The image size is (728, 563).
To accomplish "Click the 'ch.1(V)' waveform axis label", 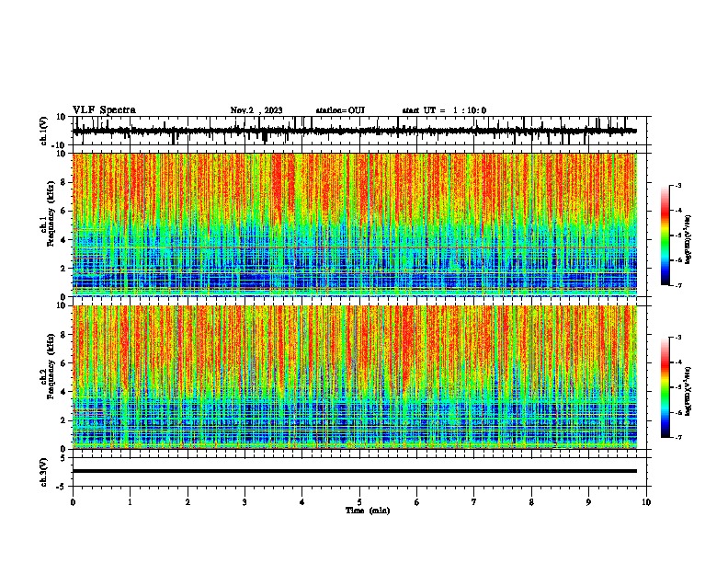I will click(x=44, y=131).
